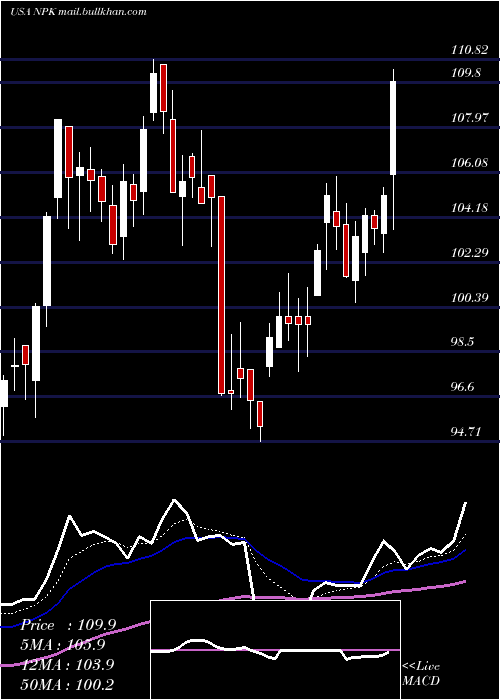Viewport: 500px width, 700px height.
Task: Select the 110.82 price level label
Action: coord(469,50)
